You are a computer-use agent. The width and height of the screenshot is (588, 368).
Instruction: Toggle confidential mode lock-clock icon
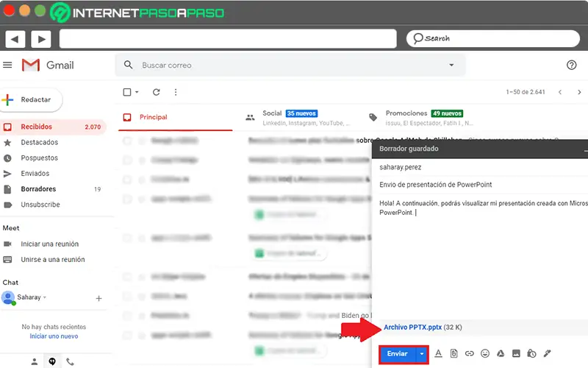click(531, 353)
